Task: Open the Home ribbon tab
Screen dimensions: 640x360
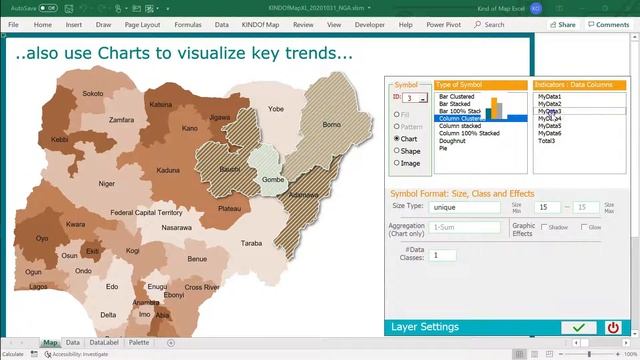Action: (x=42, y=24)
